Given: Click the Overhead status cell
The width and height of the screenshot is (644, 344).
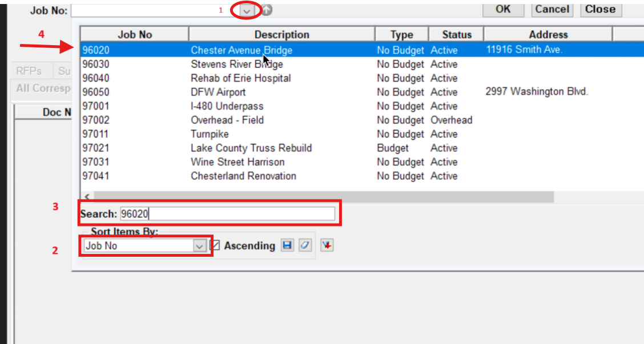Looking at the screenshot, I should point(452,120).
